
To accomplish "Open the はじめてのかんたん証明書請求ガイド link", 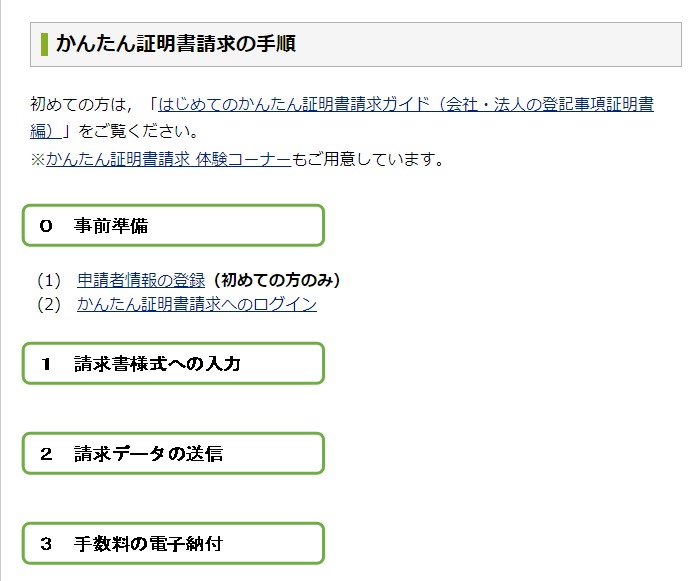I will [x=400, y=105].
